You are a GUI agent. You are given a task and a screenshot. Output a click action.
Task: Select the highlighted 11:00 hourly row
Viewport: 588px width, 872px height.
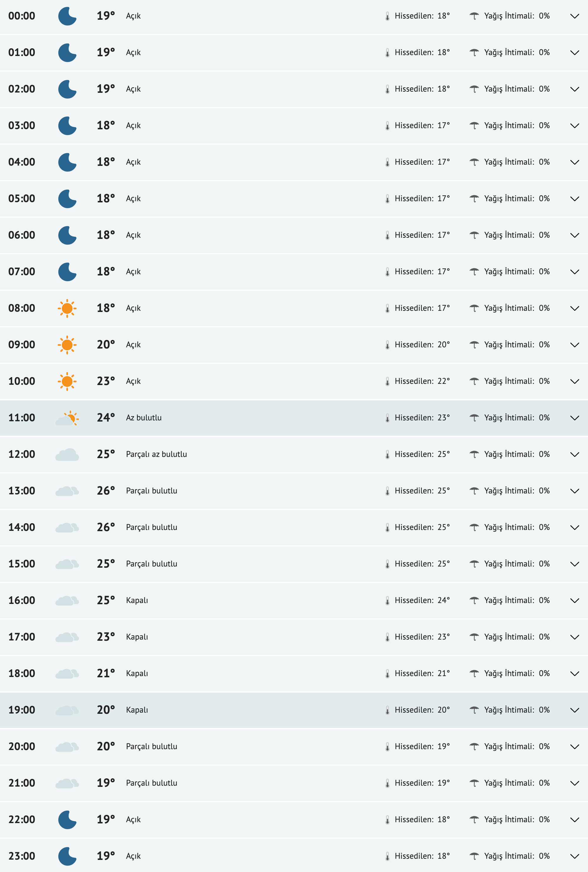(262, 417)
